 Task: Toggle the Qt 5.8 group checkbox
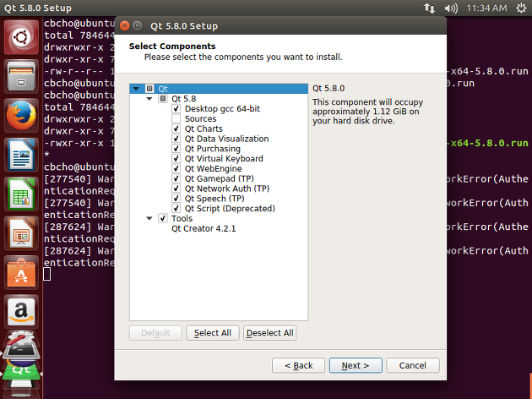(163, 99)
